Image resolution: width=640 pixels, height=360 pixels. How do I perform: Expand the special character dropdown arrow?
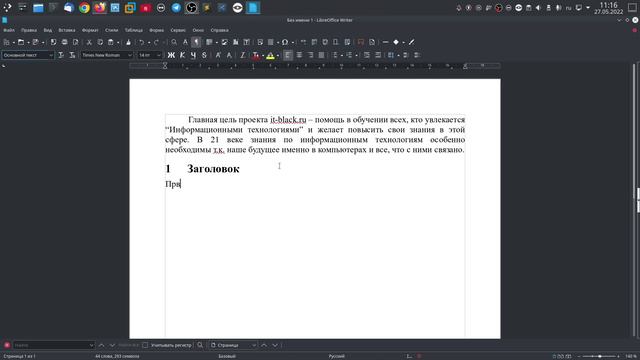pyautogui.click(x=293, y=42)
